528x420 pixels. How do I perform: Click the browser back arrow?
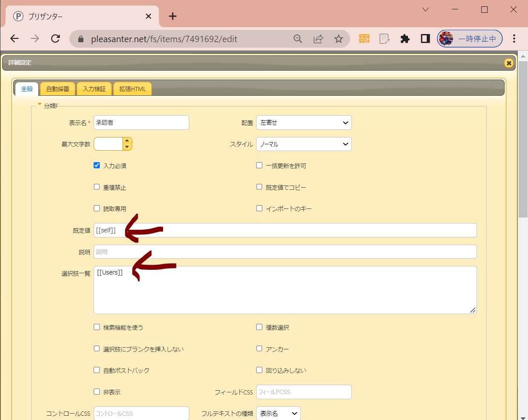pos(14,39)
